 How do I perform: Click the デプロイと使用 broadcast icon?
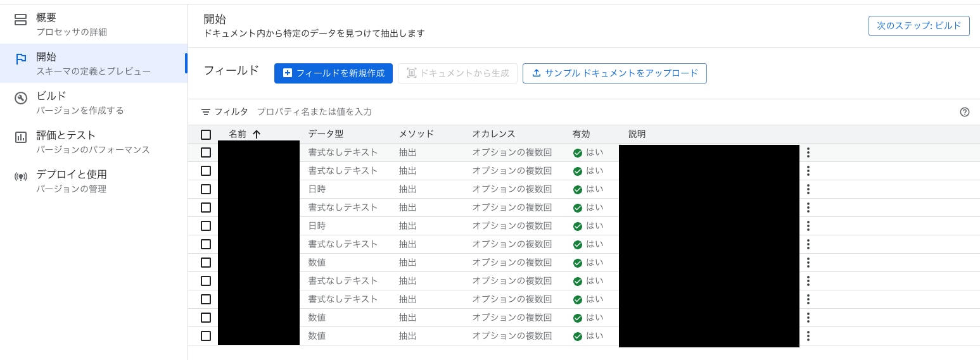click(21, 177)
